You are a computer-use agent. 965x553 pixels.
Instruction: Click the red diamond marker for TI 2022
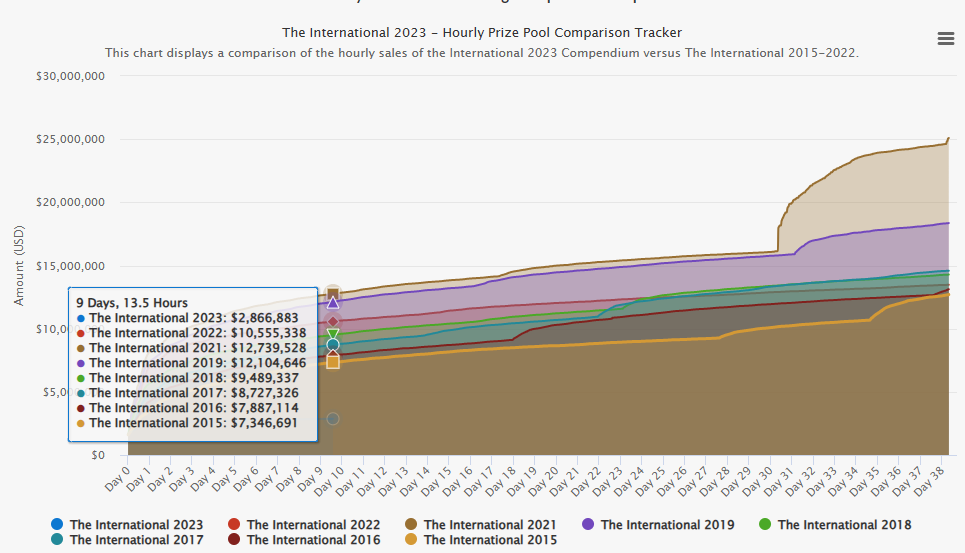(332, 322)
